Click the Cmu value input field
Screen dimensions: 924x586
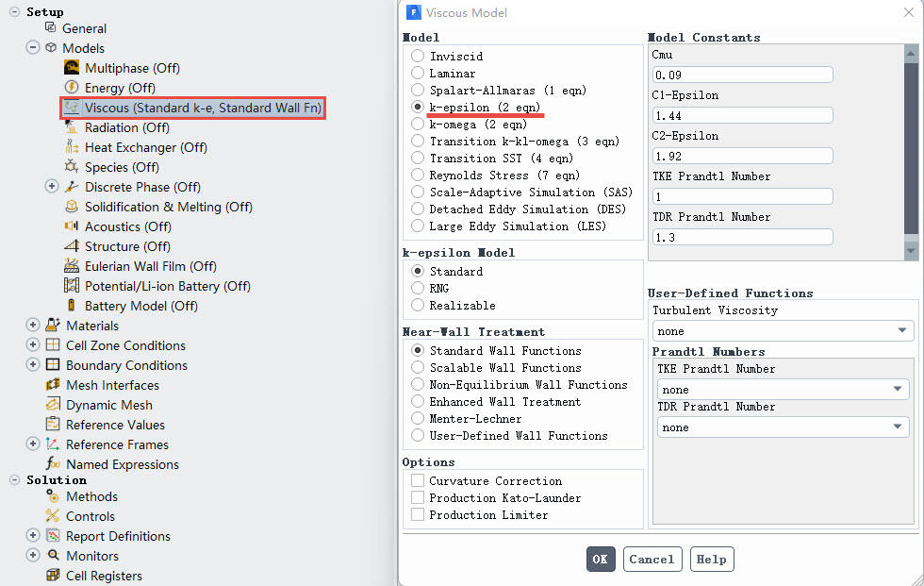pyautogui.click(x=742, y=75)
